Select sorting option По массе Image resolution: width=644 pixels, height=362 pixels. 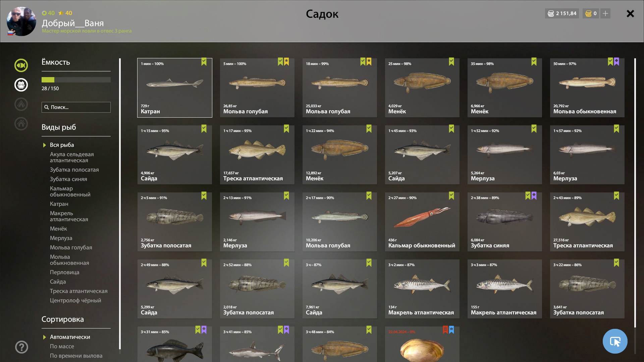click(x=62, y=346)
